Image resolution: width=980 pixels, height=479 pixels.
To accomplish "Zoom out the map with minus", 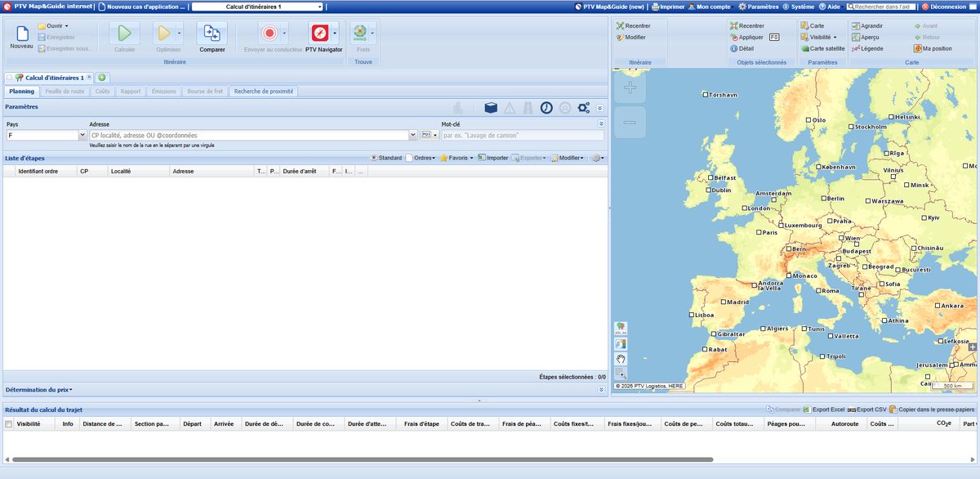I will pyautogui.click(x=630, y=122).
